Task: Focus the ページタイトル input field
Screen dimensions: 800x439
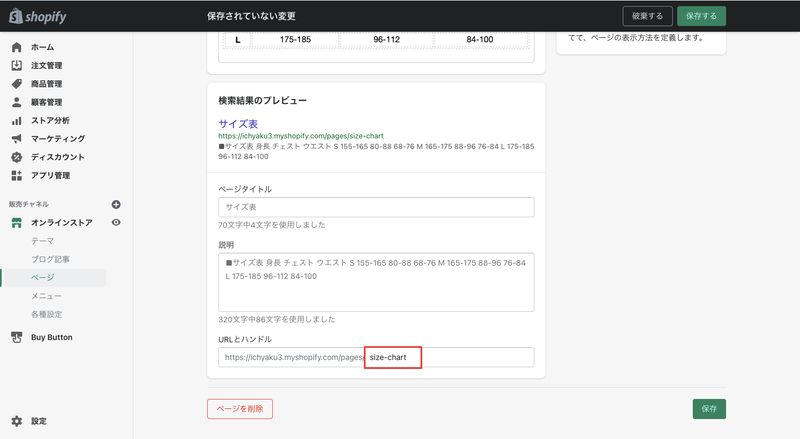Action: 376,207
